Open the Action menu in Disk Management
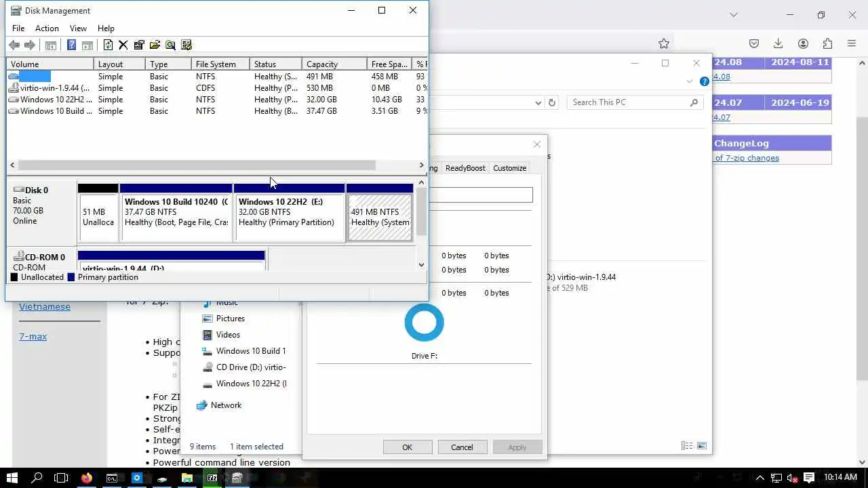 click(x=47, y=28)
